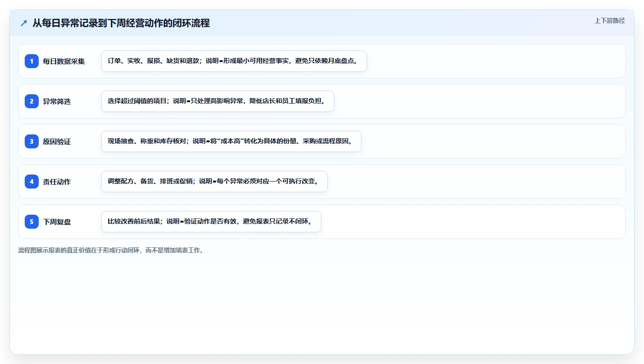This screenshot has height=364, width=644.
Task: Click the title 从每日异常记录到下周经营动作的闭环流程
Action: point(121,23)
